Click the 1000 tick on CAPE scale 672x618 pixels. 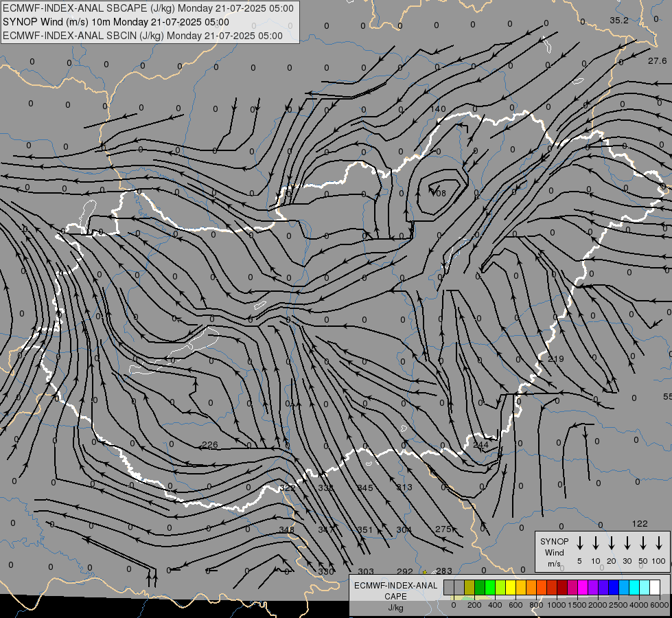point(557,605)
